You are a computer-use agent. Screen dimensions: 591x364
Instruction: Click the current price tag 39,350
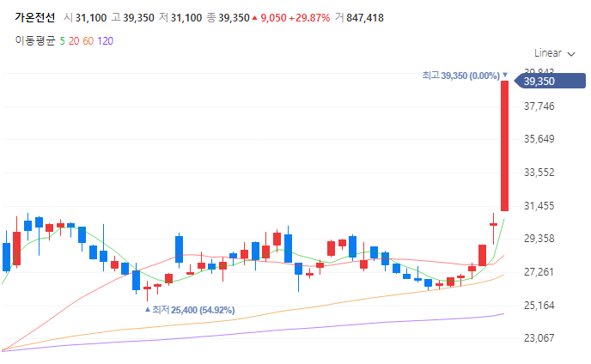[550, 81]
